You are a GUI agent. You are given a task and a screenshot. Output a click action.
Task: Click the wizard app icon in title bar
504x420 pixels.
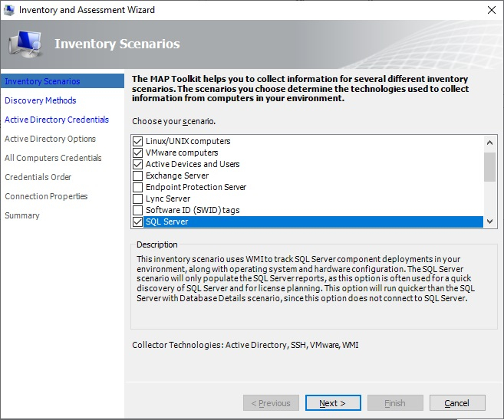[8, 10]
